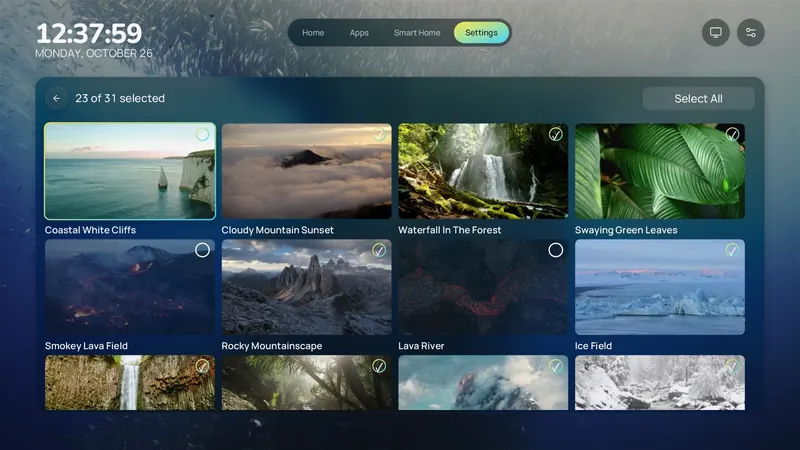Open the Rocky Mountainscape thumbnail
The image size is (800, 450).
(307, 287)
